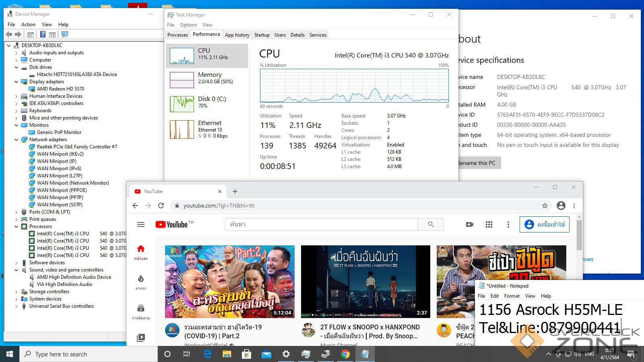Screen dimensions: 644x362
Task: Open the 2T FLOW video thumbnail
Action: click(365, 282)
